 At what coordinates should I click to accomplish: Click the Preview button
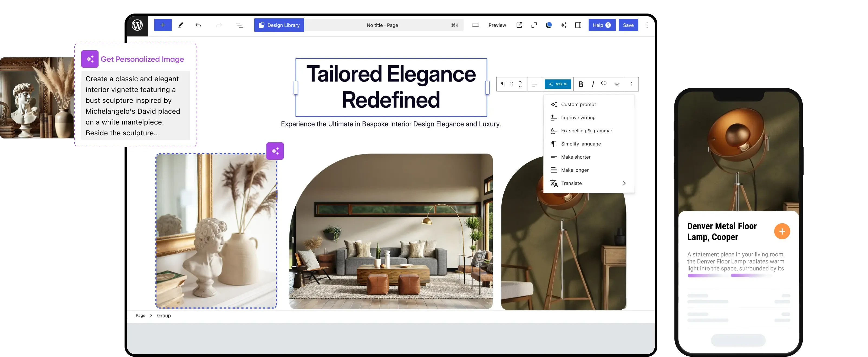point(497,25)
